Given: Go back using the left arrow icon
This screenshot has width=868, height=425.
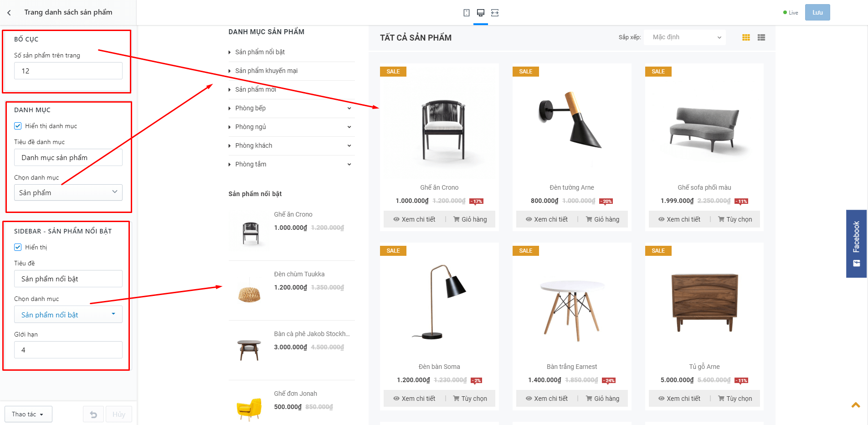Looking at the screenshot, I should (9, 13).
